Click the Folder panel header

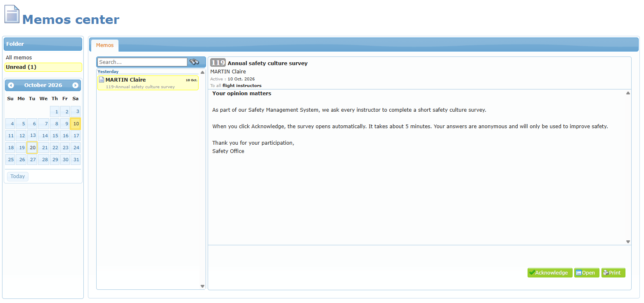(x=43, y=44)
